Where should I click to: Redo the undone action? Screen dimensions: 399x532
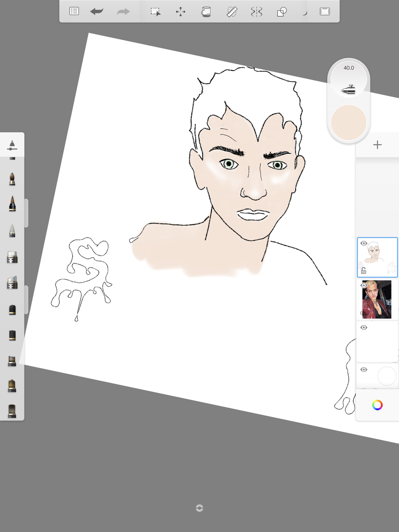click(123, 12)
